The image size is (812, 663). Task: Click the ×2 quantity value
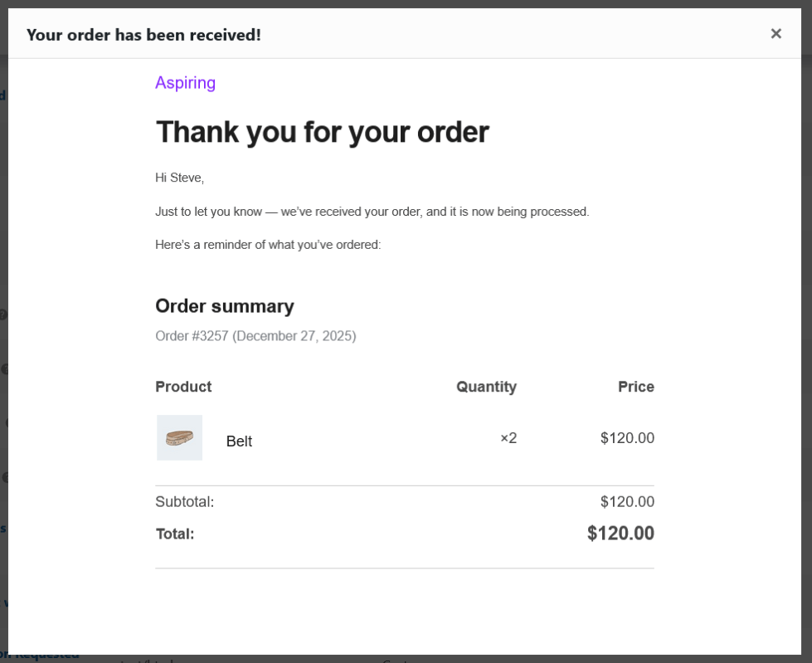pos(508,438)
